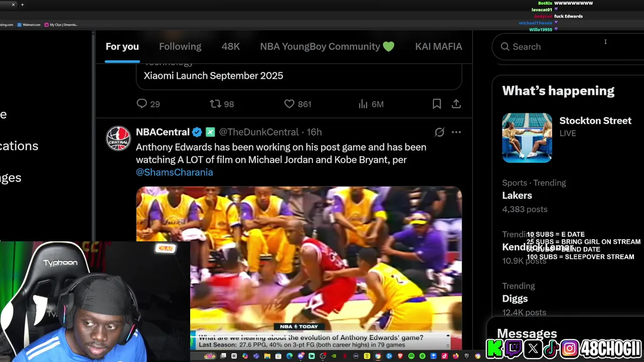Focus the Search input field

569,47
